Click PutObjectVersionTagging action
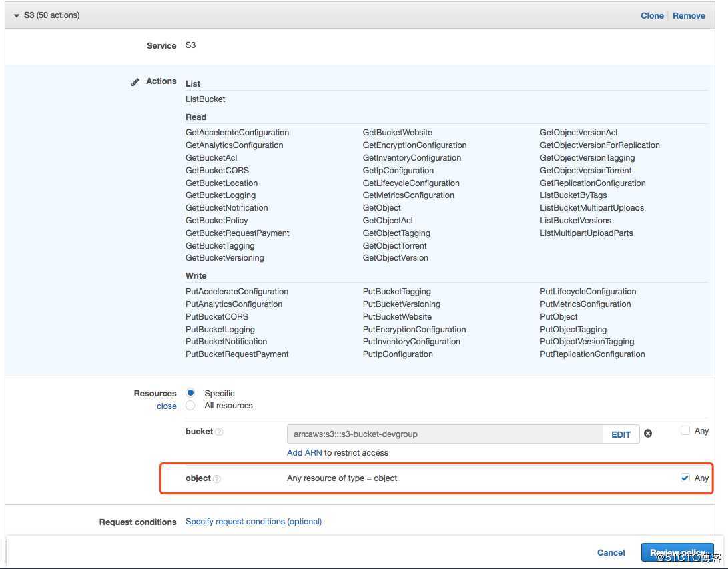The image size is (728, 569). [x=587, y=341]
